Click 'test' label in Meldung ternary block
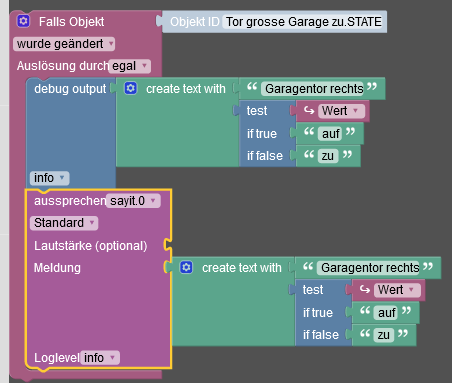The image size is (452, 383). point(313,290)
